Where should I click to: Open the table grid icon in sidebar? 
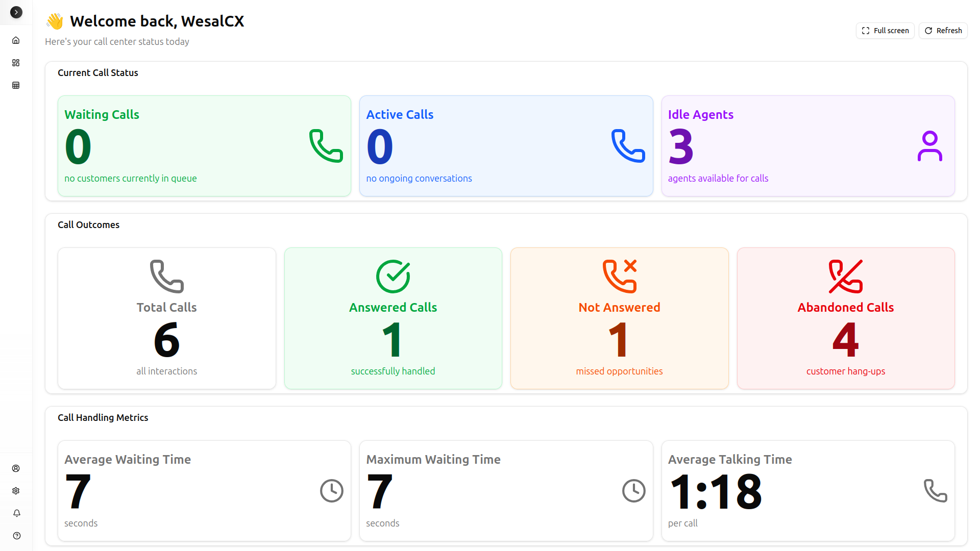(16, 85)
